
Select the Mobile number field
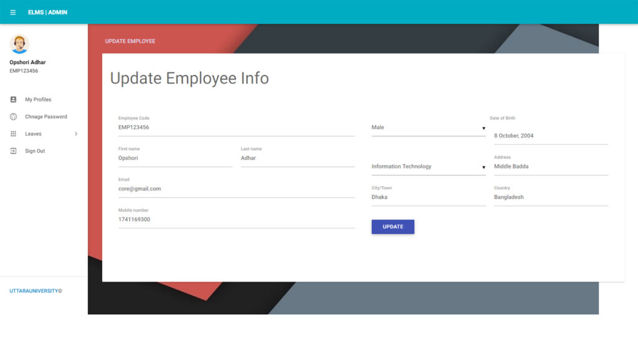click(x=236, y=220)
